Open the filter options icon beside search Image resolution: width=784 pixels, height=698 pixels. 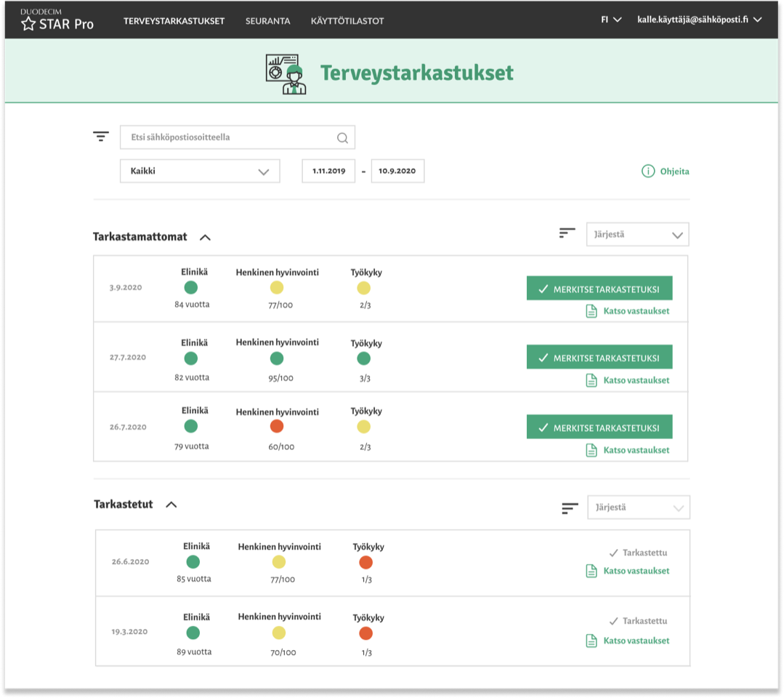coord(101,136)
